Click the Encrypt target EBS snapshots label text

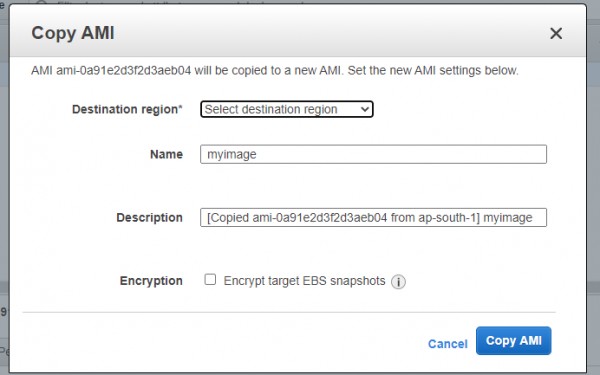point(304,281)
